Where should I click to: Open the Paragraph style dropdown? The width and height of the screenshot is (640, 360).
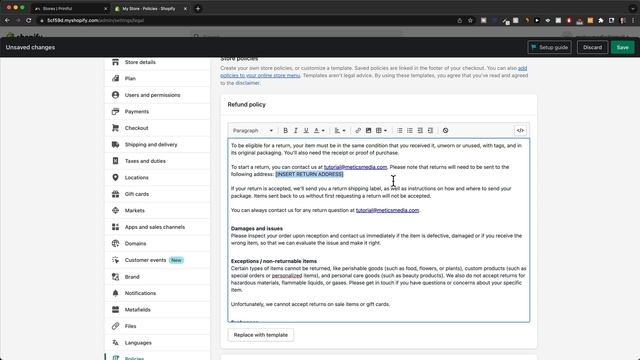[x=253, y=131]
